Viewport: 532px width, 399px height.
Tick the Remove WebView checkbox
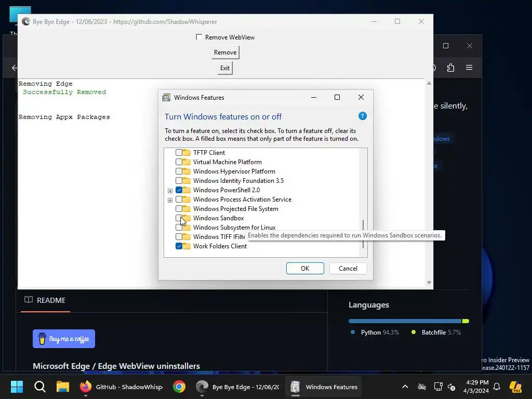pos(199,37)
